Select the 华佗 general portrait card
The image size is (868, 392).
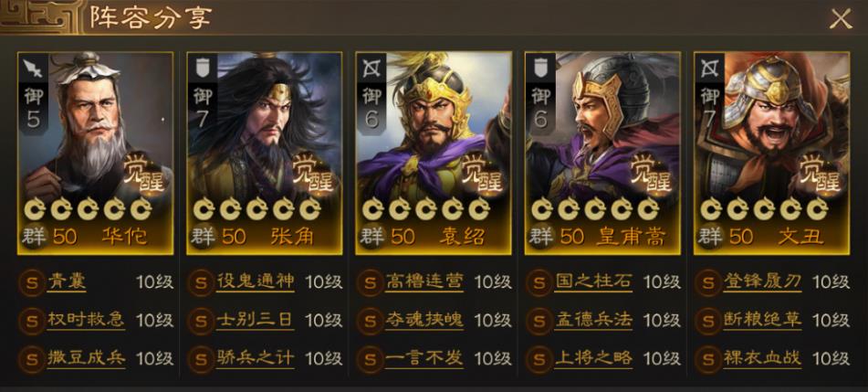(x=95, y=154)
